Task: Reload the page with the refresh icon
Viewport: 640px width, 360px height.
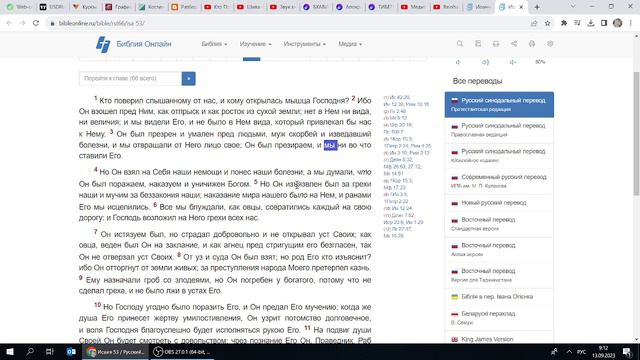Action: click(x=36, y=23)
